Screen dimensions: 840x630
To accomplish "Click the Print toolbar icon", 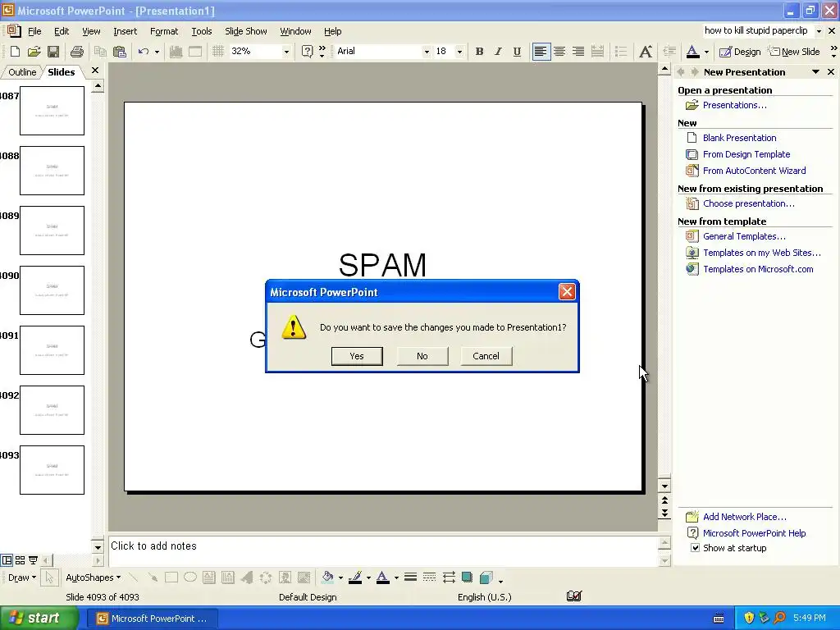I will [77, 52].
